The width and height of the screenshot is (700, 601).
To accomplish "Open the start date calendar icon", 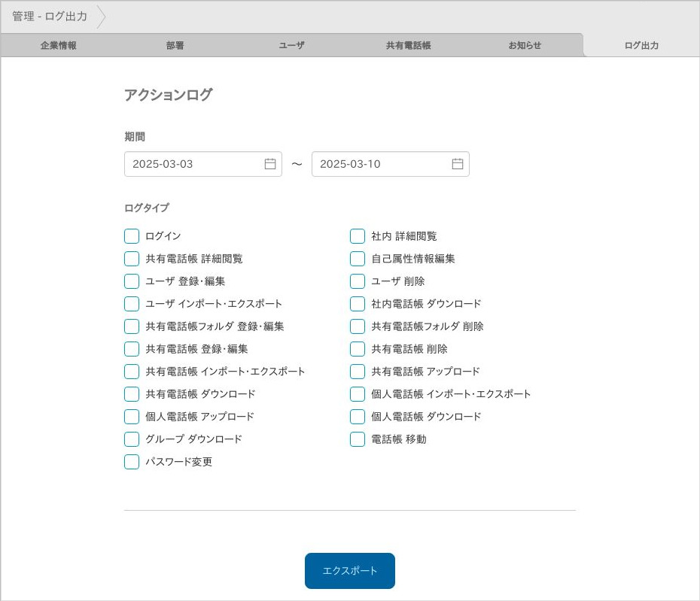I will click(x=270, y=164).
